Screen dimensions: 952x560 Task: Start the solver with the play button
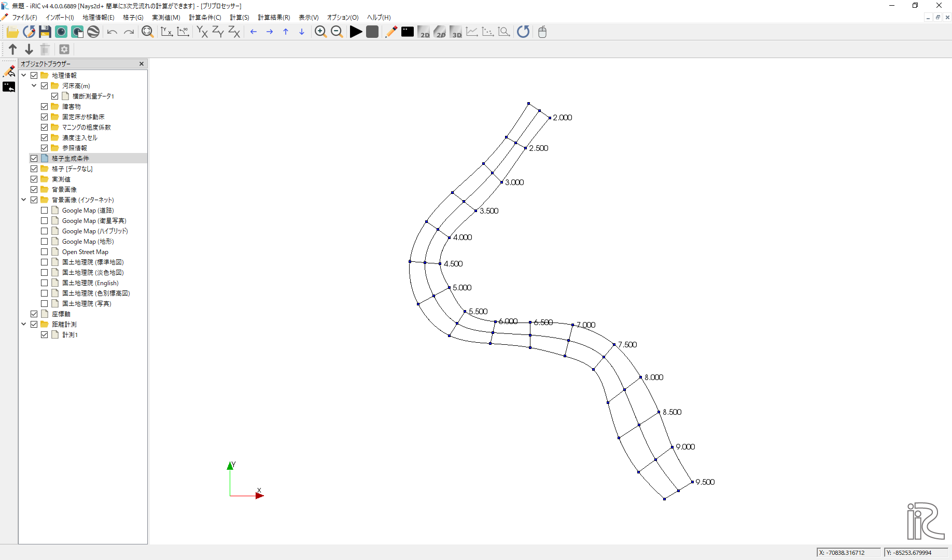pos(356,32)
